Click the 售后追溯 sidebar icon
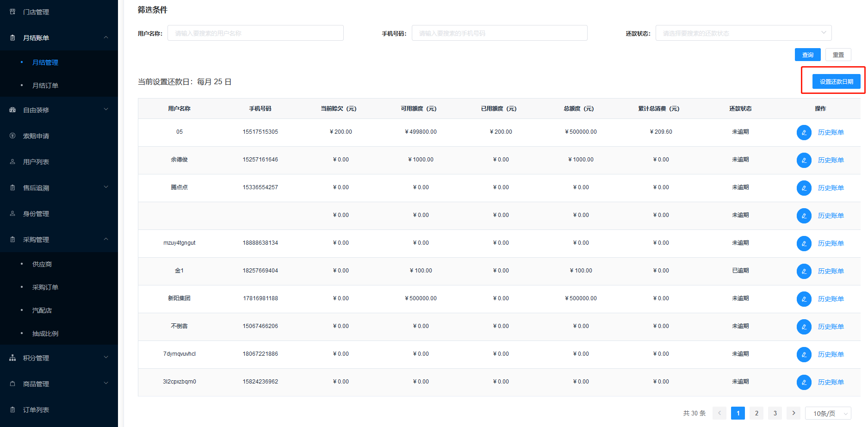Screen dimensions: 868x427 [12, 187]
